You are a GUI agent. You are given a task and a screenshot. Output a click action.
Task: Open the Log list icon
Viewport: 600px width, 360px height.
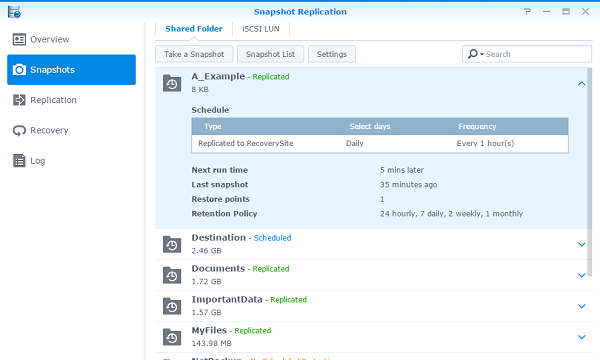tap(19, 161)
